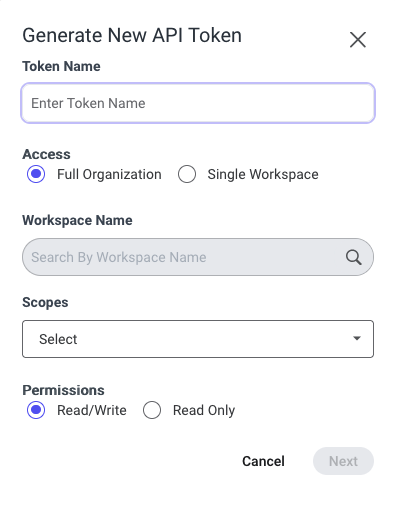Click the Scopes dropdown caret arrow
Viewport: 395px width, 509px height.
357,338
